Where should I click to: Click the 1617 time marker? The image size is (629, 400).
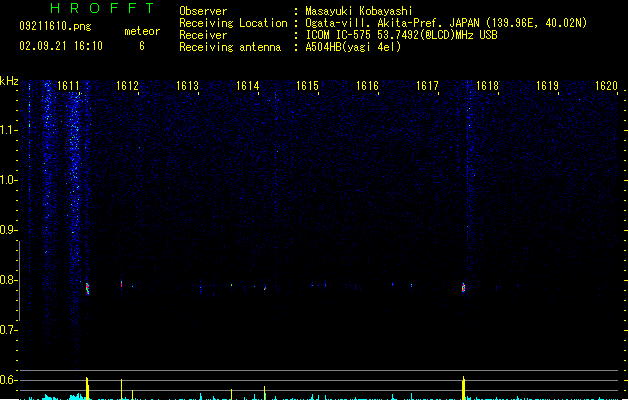click(427, 86)
